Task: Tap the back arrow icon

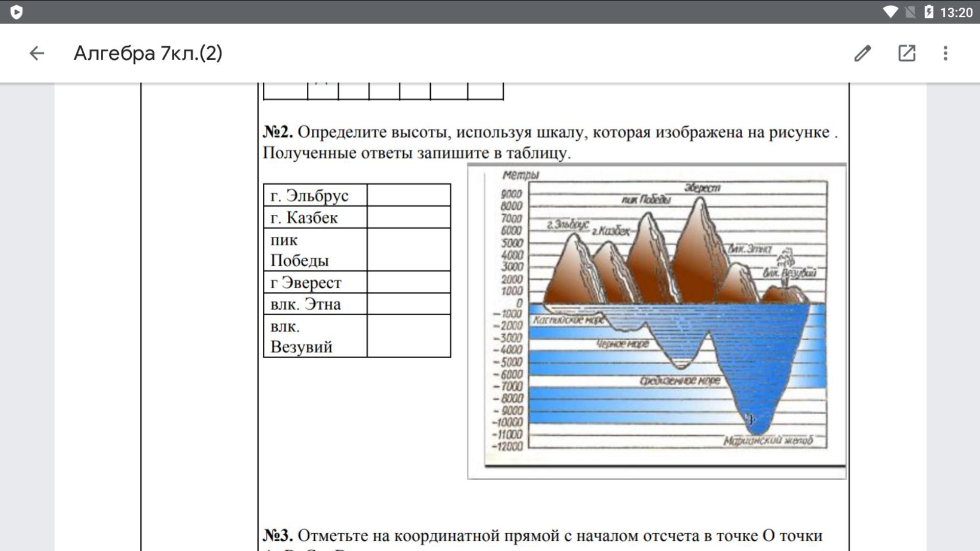Action: pos(37,53)
